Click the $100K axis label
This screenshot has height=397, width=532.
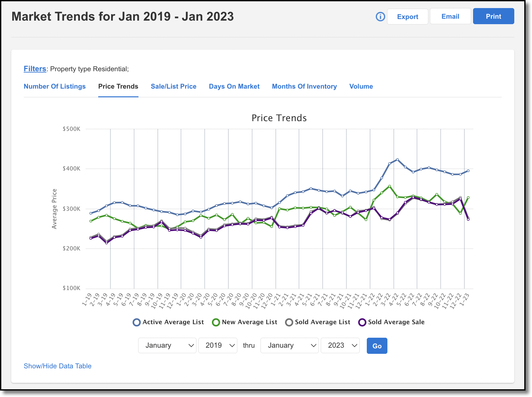71,288
